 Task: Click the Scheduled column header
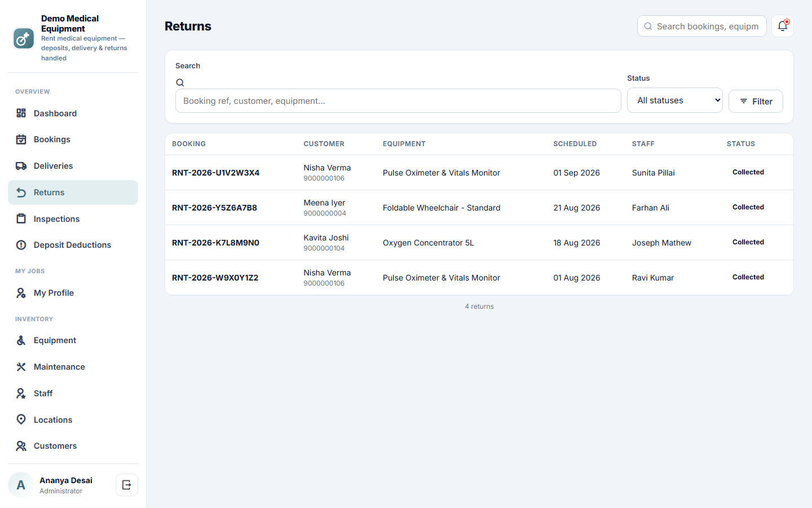coord(575,144)
